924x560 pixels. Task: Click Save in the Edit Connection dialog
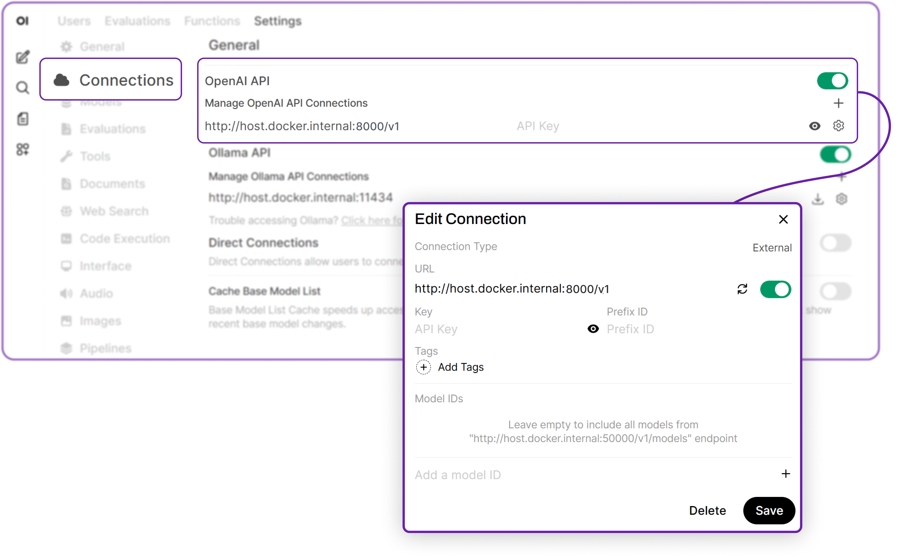[769, 510]
